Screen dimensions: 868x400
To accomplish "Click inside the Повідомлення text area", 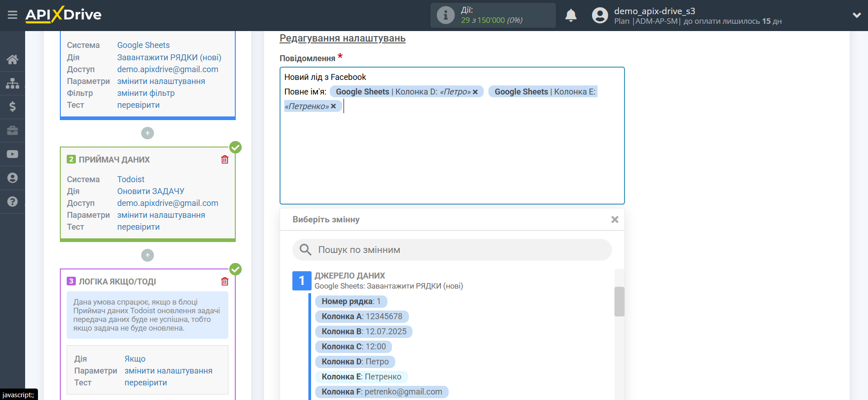I will (x=452, y=136).
